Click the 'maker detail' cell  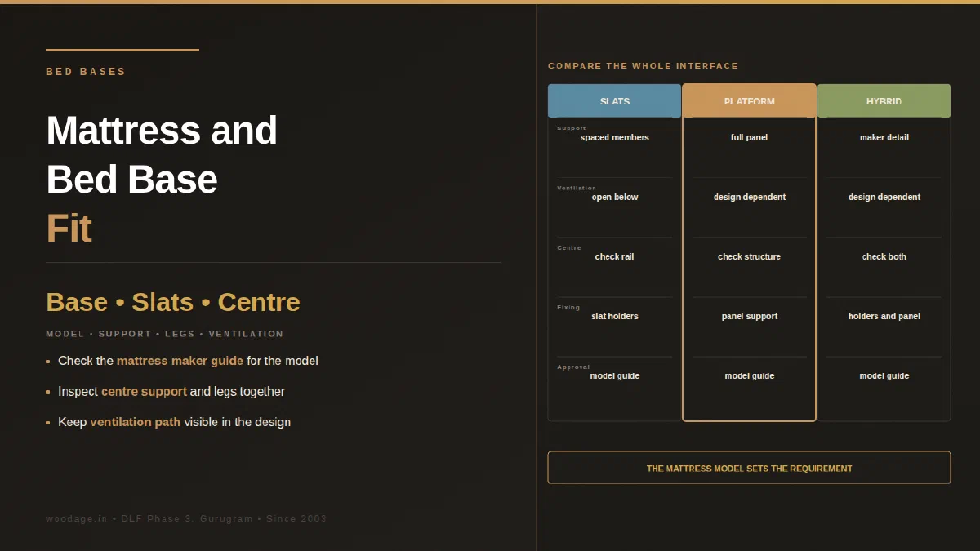pos(884,137)
